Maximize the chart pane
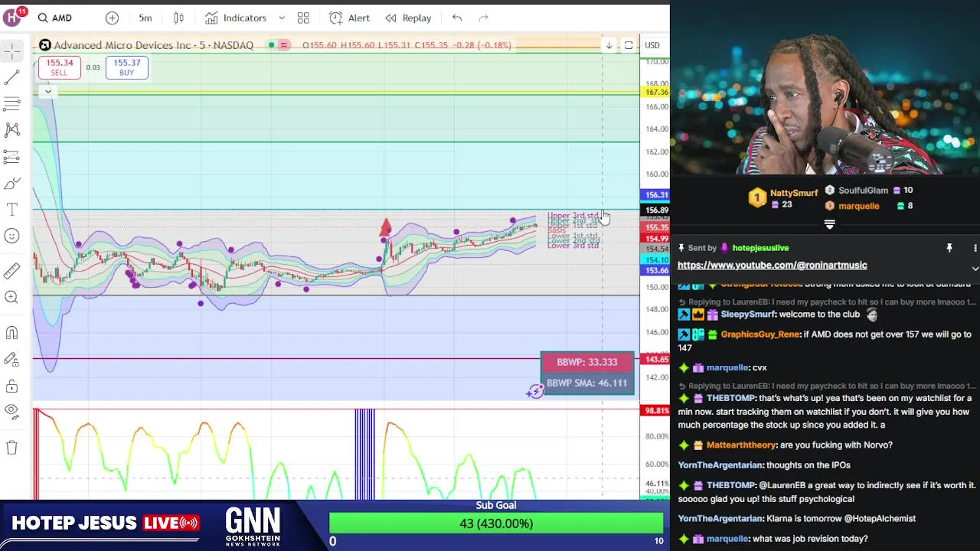The image size is (980, 551). (629, 45)
